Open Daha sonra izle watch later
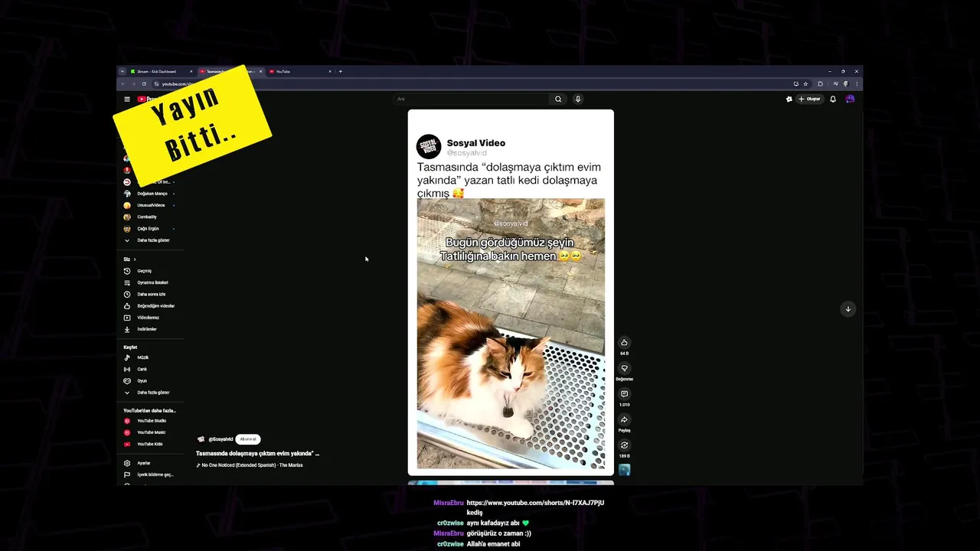The height and width of the screenshot is (551, 980). click(x=152, y=294)
